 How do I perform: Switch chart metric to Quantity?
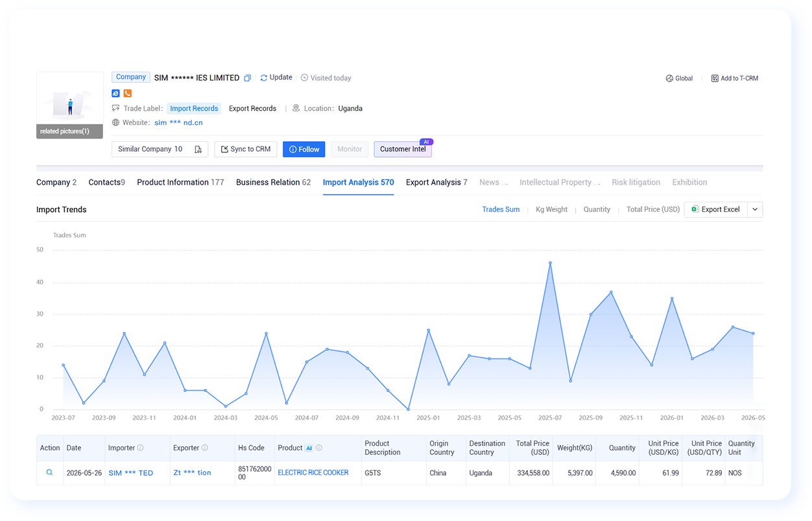coord(597,209)
